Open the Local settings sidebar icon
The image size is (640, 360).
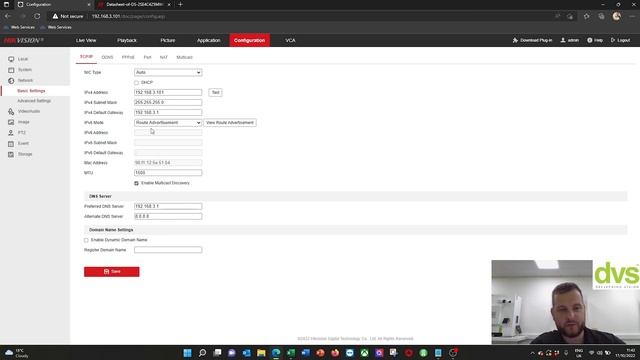11,59
